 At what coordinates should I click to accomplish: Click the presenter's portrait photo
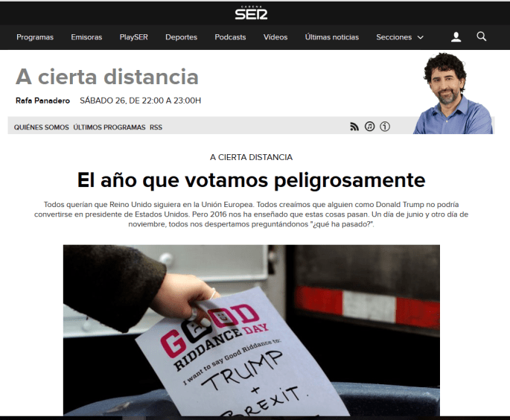pyautogui.click(x=452, y=93)
